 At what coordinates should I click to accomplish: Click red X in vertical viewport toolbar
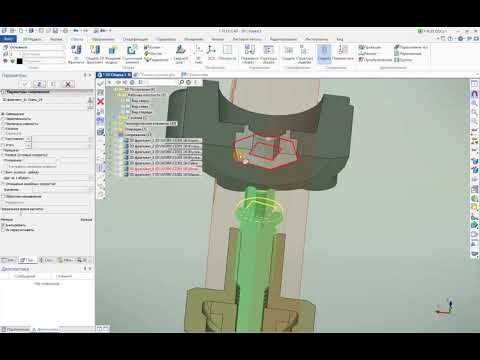(x=100, y=101)
